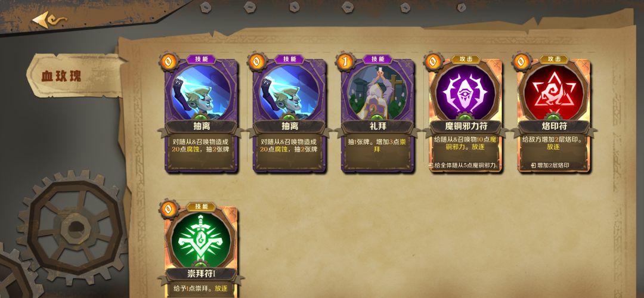Click the back arrow icon
The image size is (644, 298).
click(49, 20)
